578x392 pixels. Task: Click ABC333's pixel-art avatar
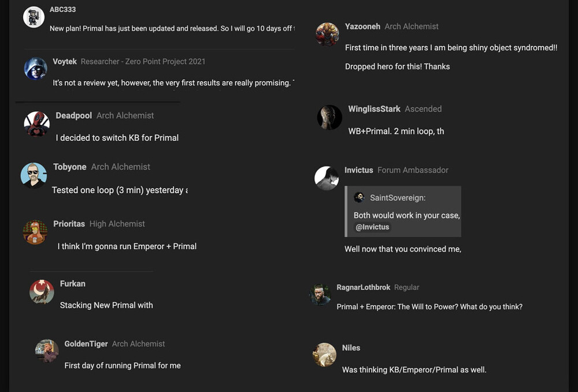(x=34, y=17)
